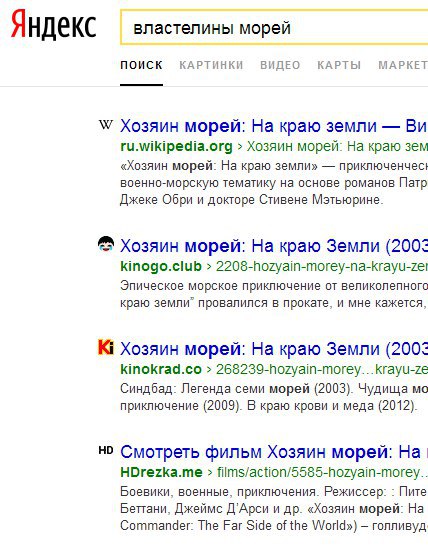Click snippet text В краю крови и меда (2012)

332,406
